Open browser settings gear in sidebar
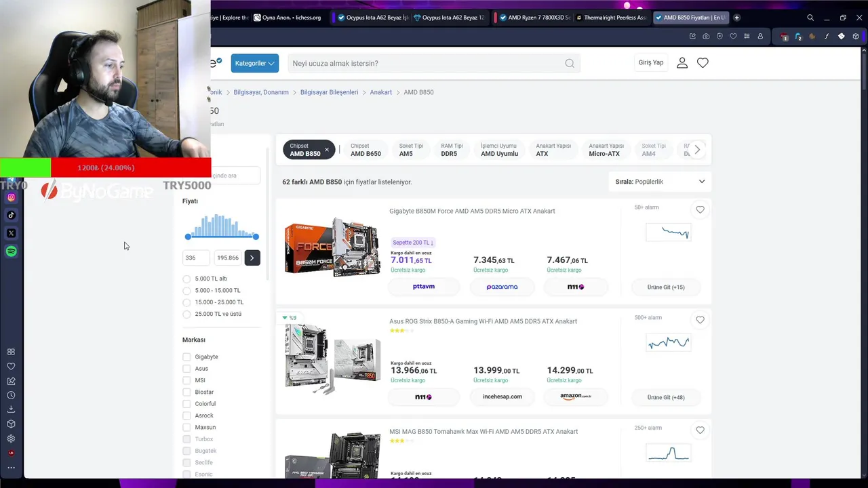This screenshot has width=868, height=488. point(11,439)
